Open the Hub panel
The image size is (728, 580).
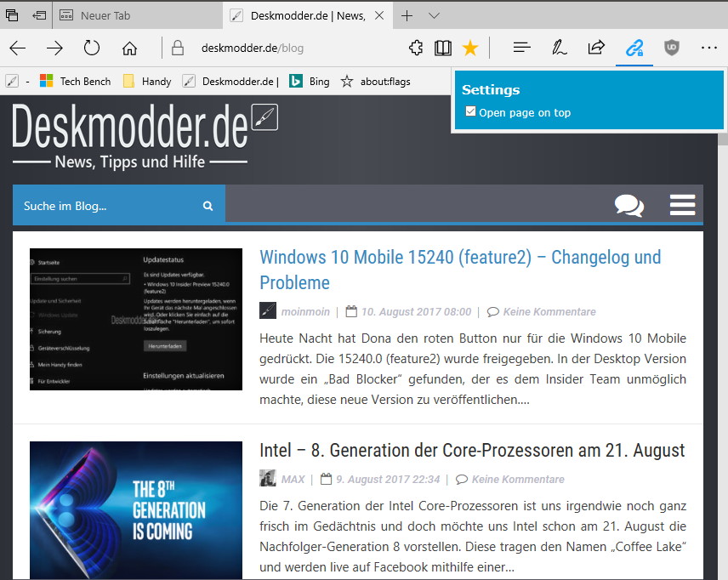[x=522, y=48]
